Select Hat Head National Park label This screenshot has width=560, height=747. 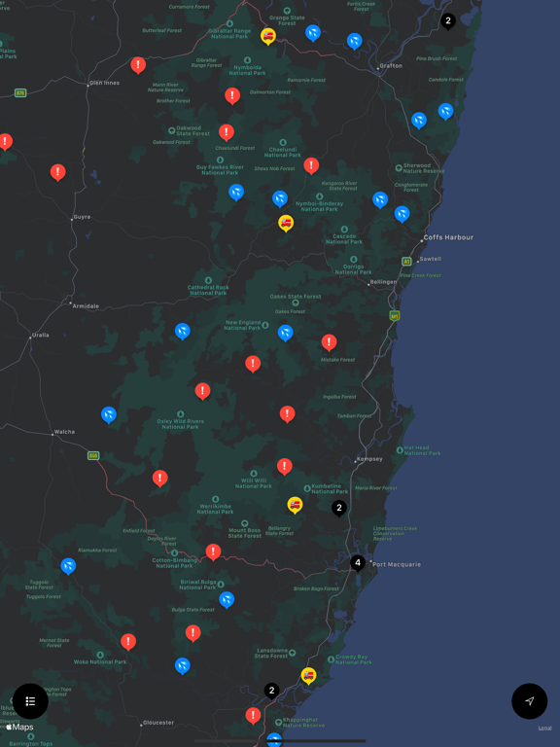pyautogui.click(x=422, y=450)
